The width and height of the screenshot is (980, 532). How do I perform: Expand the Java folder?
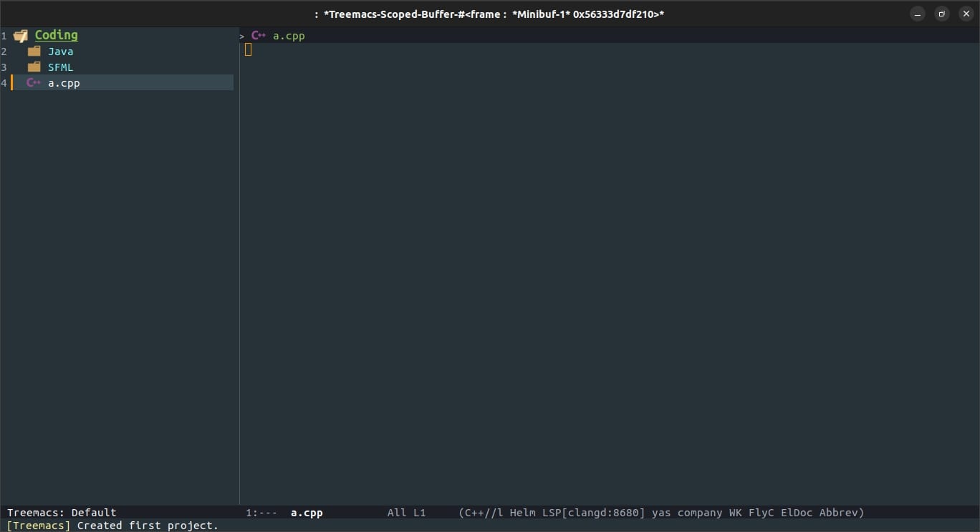(60, 52)
